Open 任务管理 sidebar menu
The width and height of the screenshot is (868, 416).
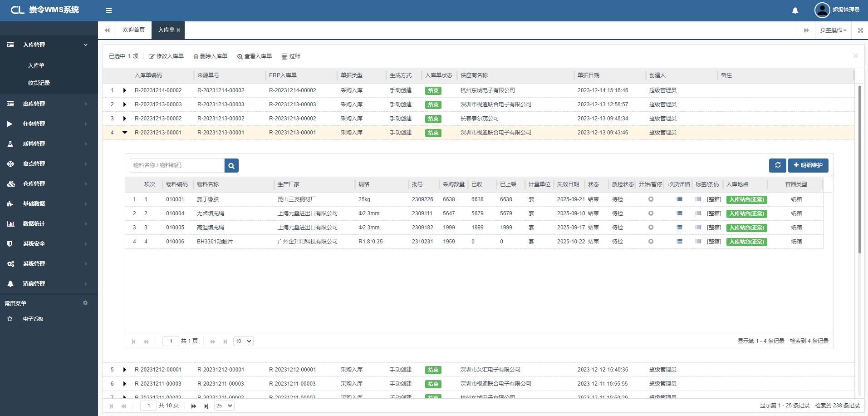[49, 124]
